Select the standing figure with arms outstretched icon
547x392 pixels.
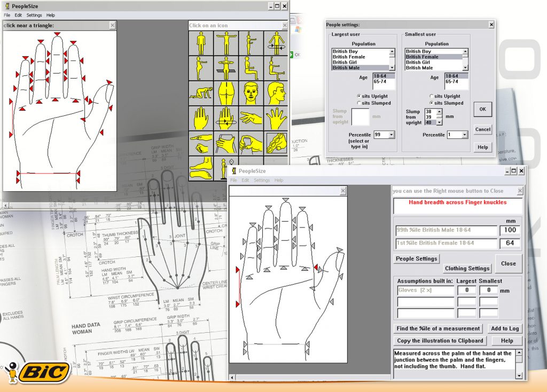pyautogui.click(x=226, y=43)
